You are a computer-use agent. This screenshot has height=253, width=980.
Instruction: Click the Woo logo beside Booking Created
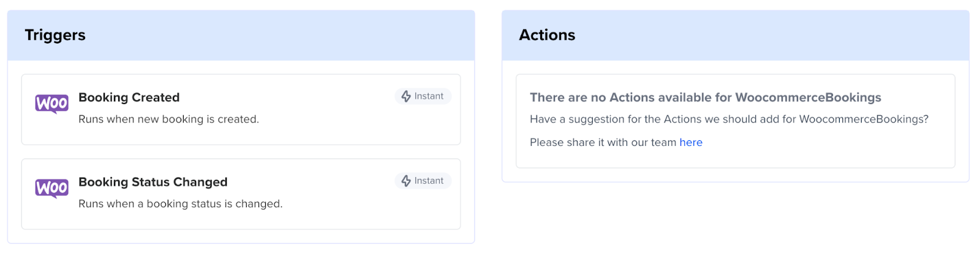coord(51,104)
